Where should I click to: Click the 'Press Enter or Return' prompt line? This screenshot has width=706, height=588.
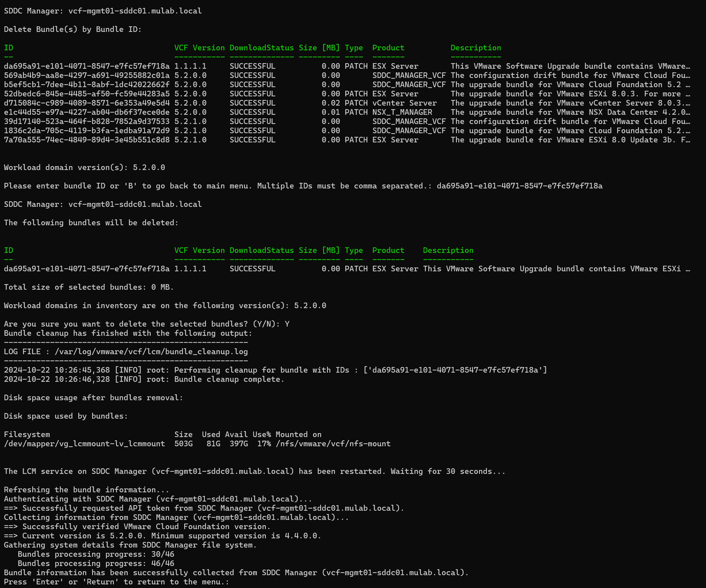click(x=116, y=582)
